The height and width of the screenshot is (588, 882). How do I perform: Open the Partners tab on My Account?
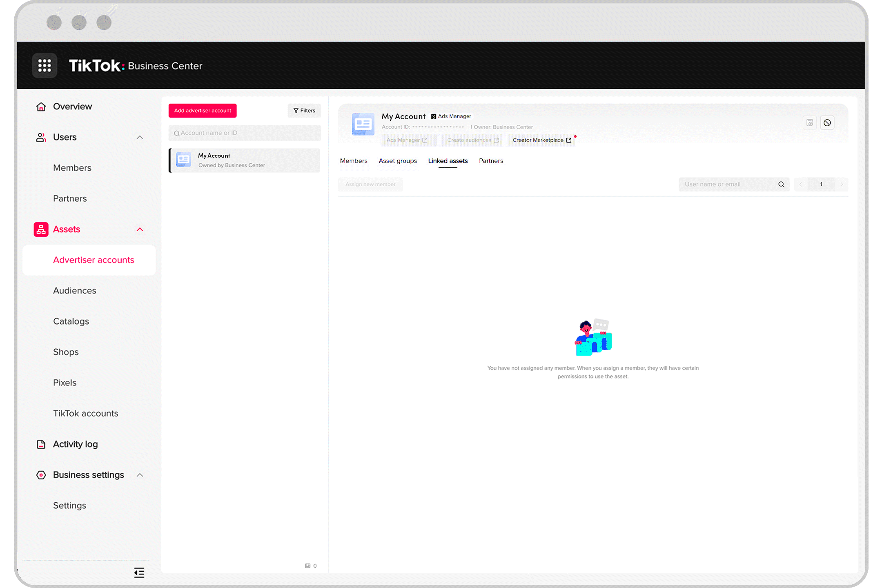coord(491,161)
